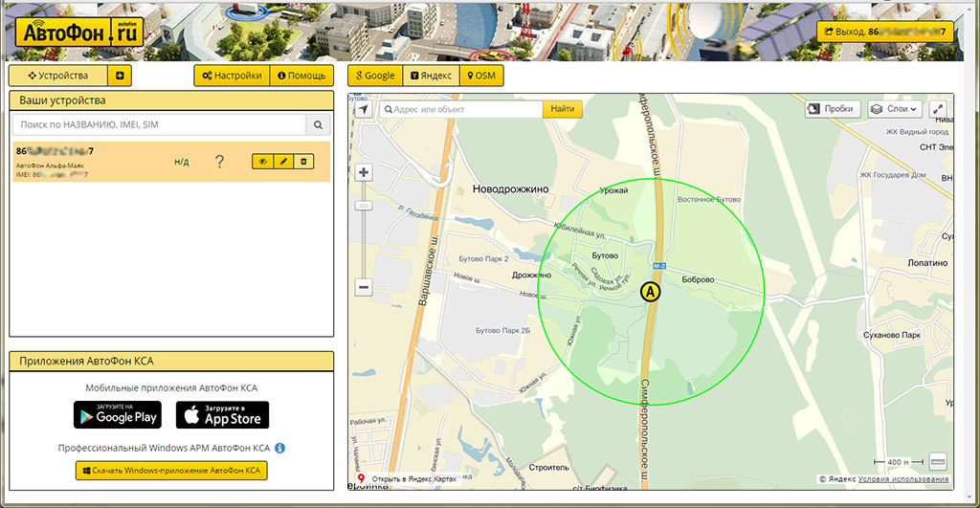Add a new device with the plus button
Screen dimensions: 980x508
120,76
